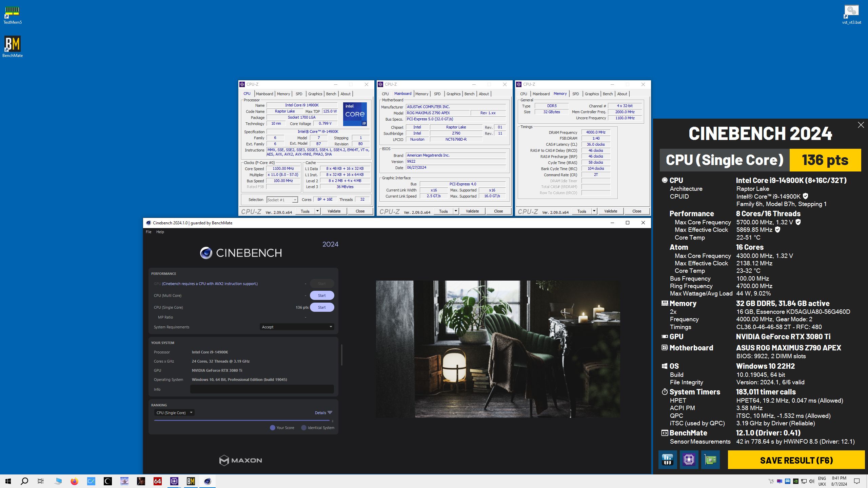Open the Windows Start menu
This screenshot has height=488, width=868.
pos(8,481)
